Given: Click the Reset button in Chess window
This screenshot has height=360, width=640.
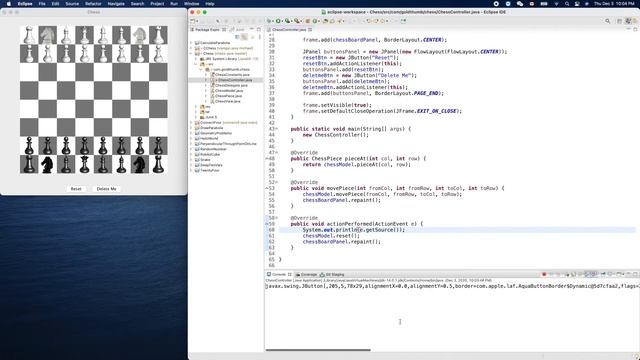Looking at the screenshot, I should click(x=76, y=189).
